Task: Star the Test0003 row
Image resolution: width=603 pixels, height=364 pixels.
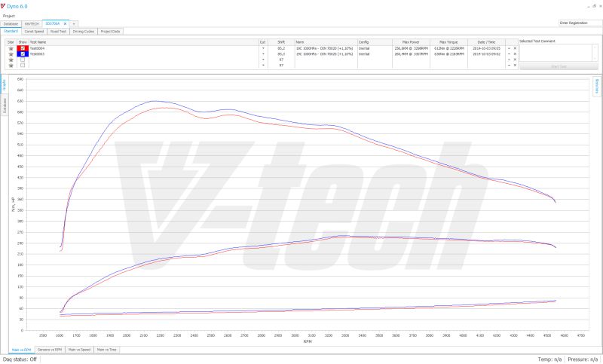Action: [11, 54]
